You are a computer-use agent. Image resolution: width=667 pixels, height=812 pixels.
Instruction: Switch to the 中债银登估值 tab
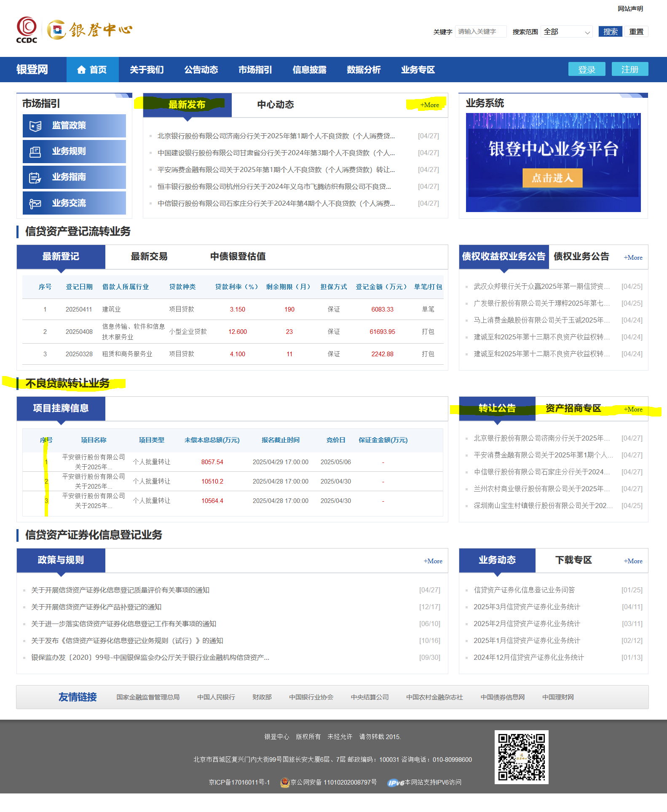(238, 256)
